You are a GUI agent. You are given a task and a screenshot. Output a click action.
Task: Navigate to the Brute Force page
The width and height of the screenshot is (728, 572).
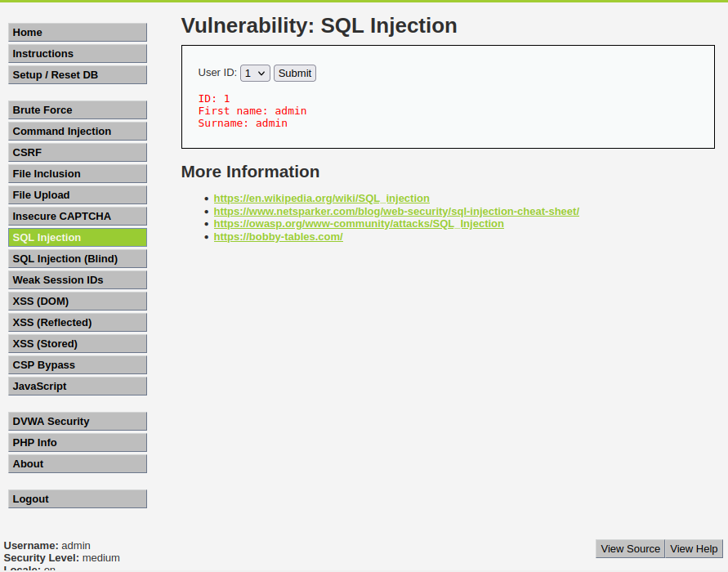point(77,109)
